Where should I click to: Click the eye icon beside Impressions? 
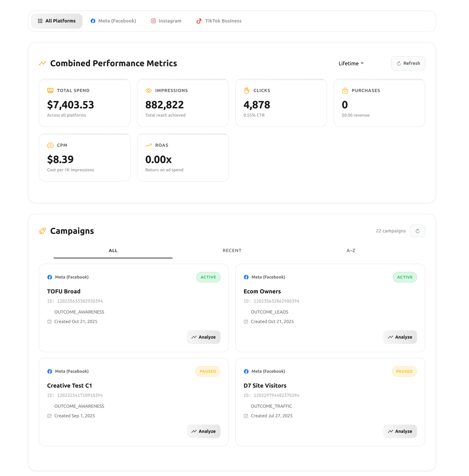coord(149,90)
